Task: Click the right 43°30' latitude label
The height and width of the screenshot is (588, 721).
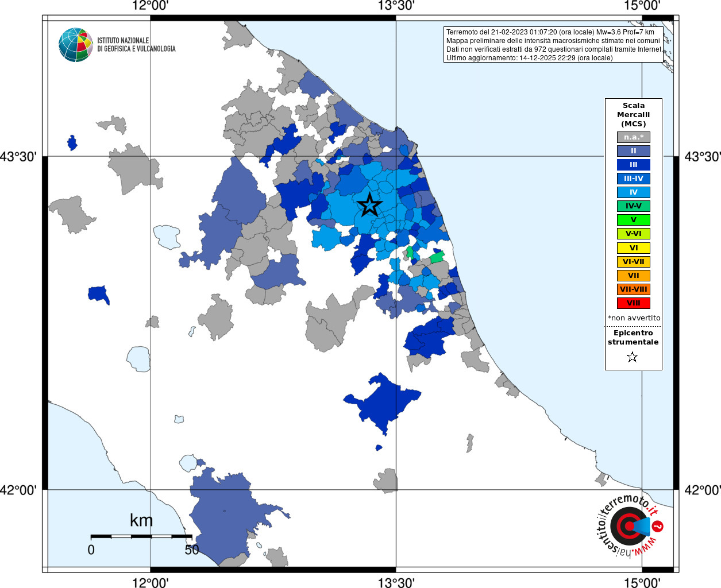Action: pos(702,156)
